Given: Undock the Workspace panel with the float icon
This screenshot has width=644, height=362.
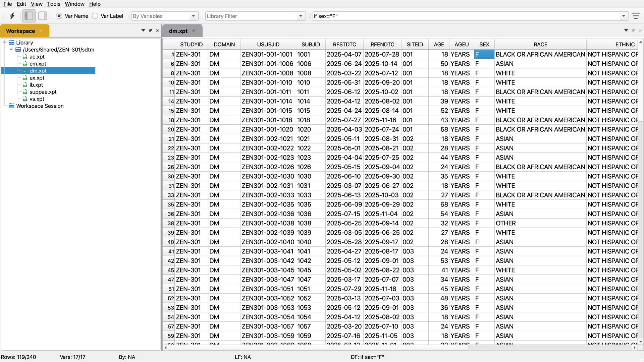Looking at the screenshot, I should pyautogui.click(x=150, y=31).
